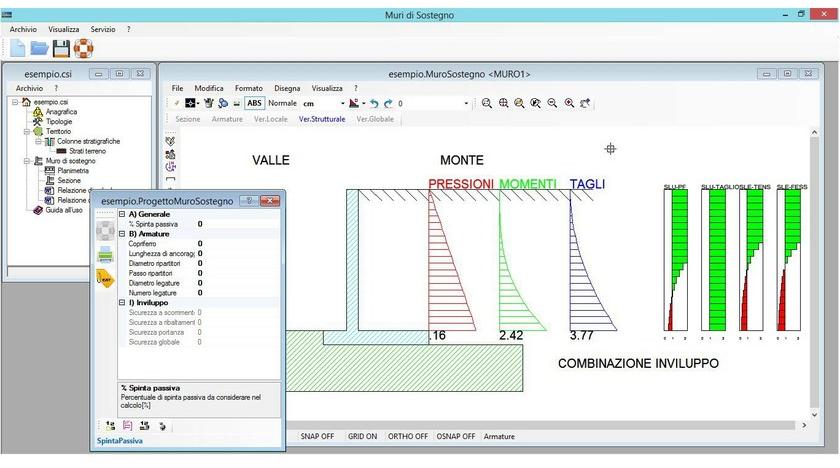The height and width of the screenshot is (468, 840).
Task: Click the yellow DXF export tag icon
Action: tap(105, 279)
